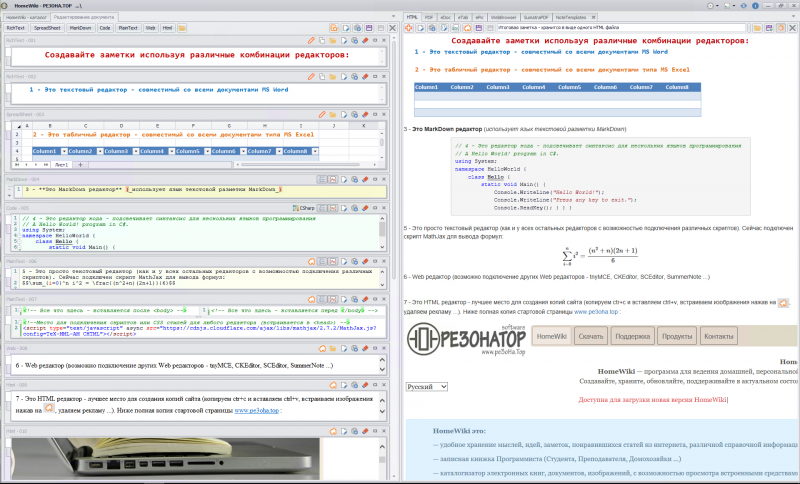Click the purple save icon in preview toolbar

[x=479, y=28]
